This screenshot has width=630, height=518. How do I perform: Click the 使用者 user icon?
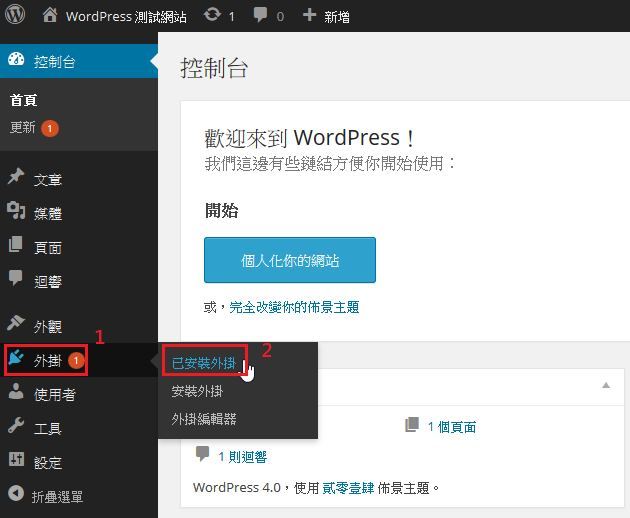tap(16, 391)
